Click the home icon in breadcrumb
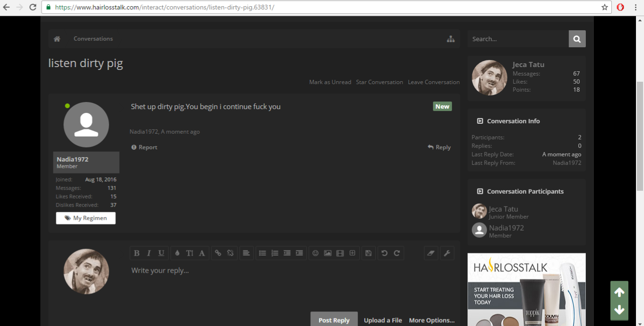The width and height of the screenshot is (644, 326). 57,39
